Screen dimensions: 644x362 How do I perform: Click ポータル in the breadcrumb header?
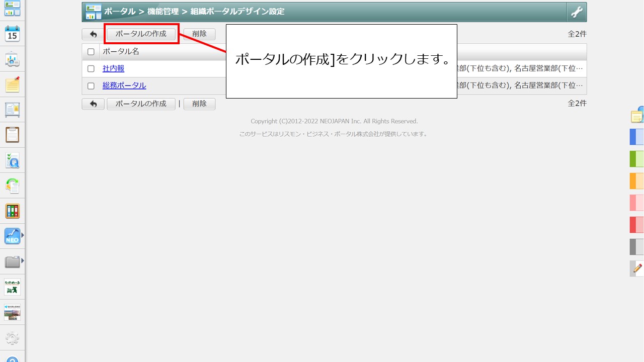tap(120, 12)
